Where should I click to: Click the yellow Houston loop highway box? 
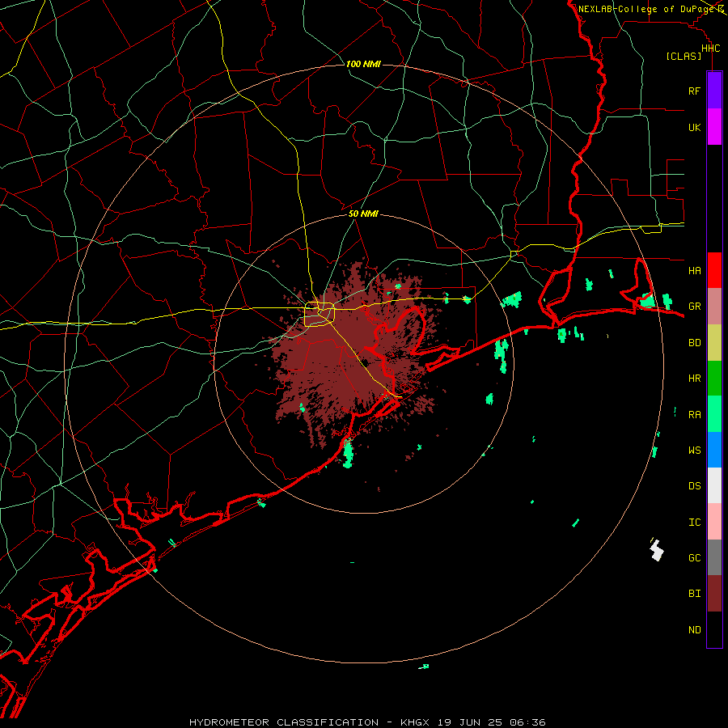tap(320, 314)
